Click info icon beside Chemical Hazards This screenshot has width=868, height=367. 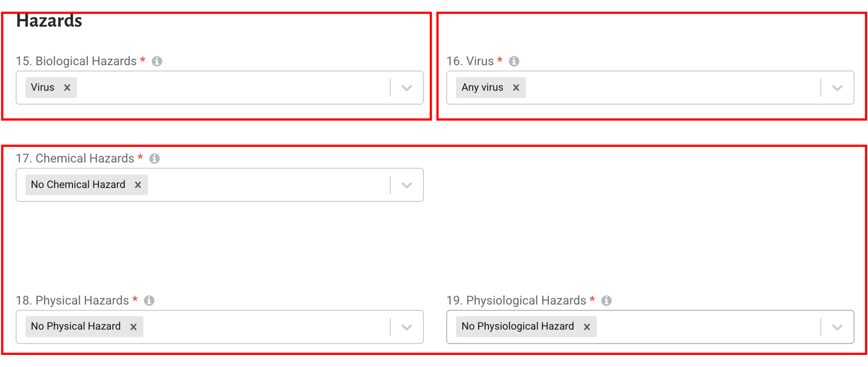point(154,158)
